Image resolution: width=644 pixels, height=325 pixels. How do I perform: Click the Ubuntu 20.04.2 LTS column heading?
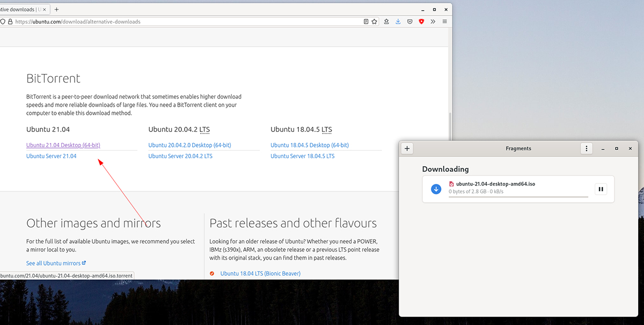pos(179,129)
